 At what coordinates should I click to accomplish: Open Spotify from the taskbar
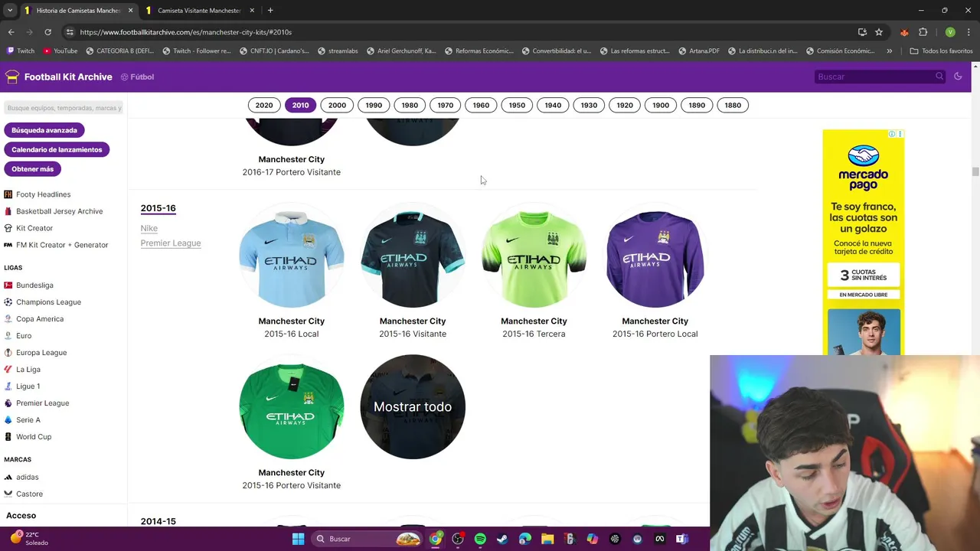tap(480, 539)
